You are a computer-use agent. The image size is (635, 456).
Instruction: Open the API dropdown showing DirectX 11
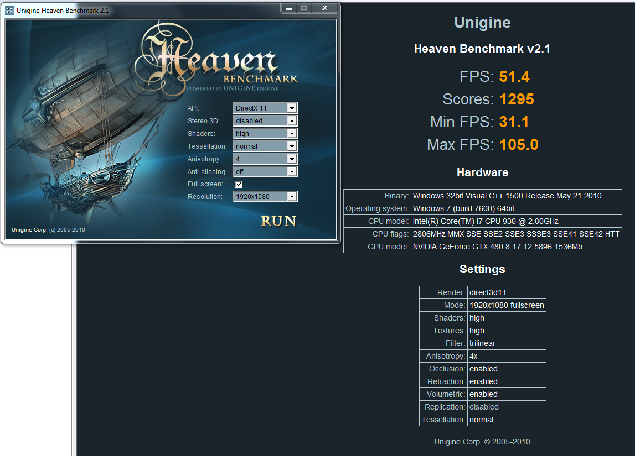265,108
